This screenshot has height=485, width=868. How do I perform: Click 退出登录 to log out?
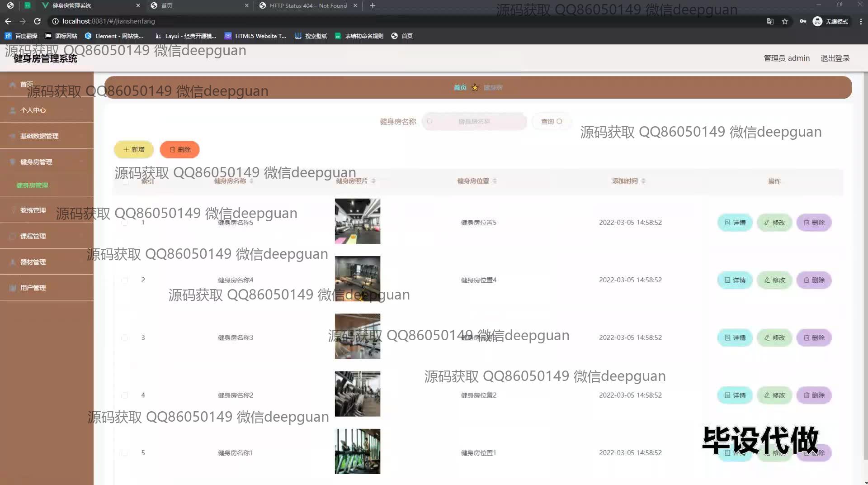click(x=835, y=58)
